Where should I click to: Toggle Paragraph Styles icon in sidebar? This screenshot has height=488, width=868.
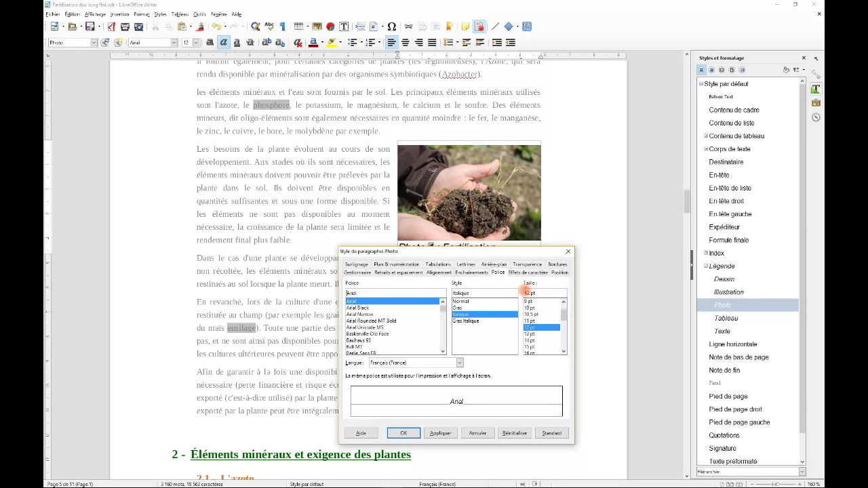701,70
